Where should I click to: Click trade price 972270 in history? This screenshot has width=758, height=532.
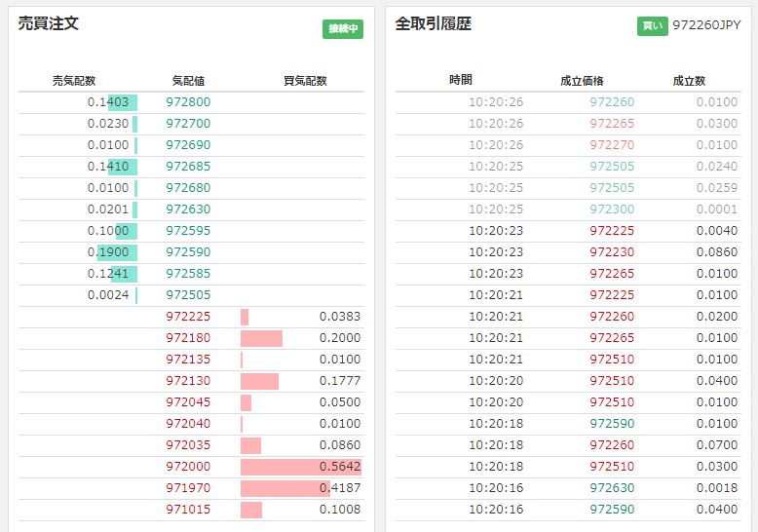(x=612, y=145)
